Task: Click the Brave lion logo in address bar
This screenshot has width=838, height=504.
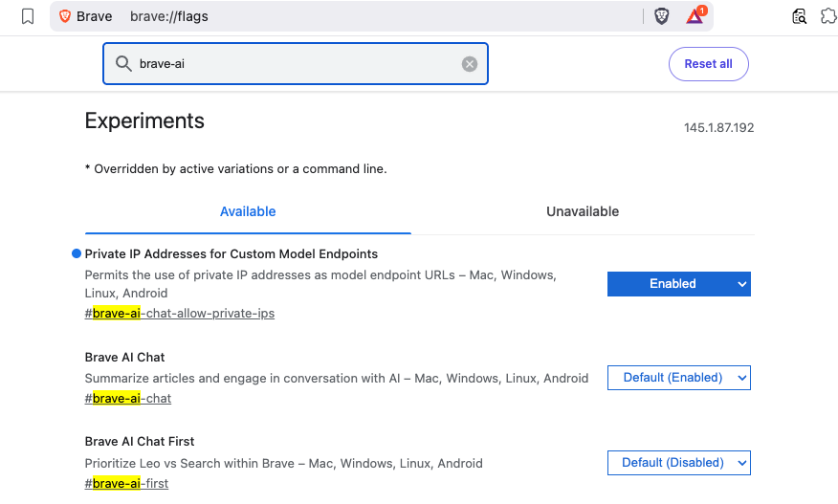Action: (x=65, y=16)
